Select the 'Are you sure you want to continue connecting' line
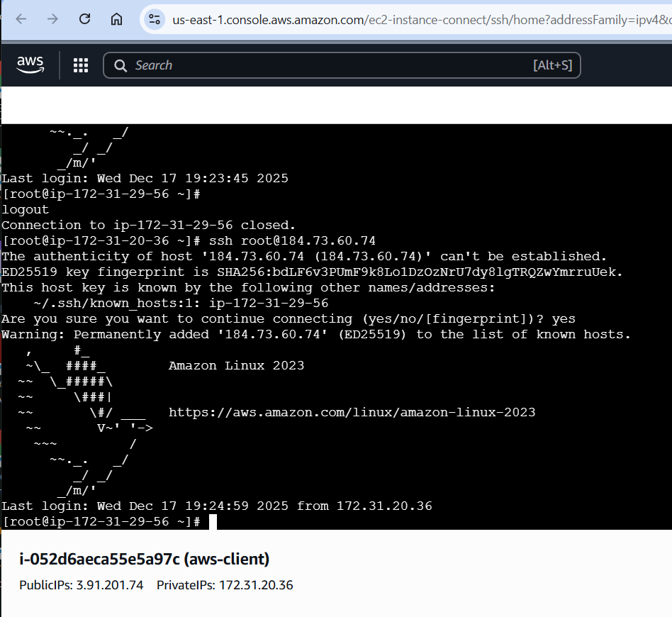672x617 pixels. tap(289, 319)
